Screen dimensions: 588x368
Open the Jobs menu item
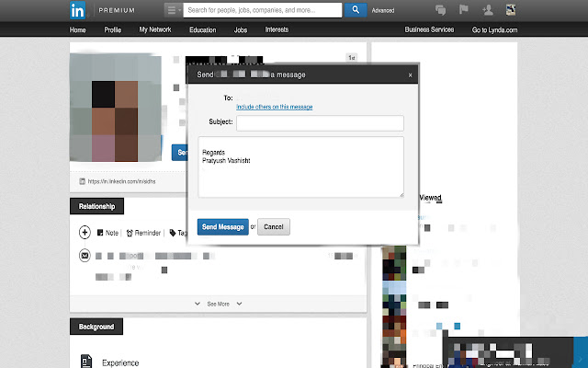(241, 29)
